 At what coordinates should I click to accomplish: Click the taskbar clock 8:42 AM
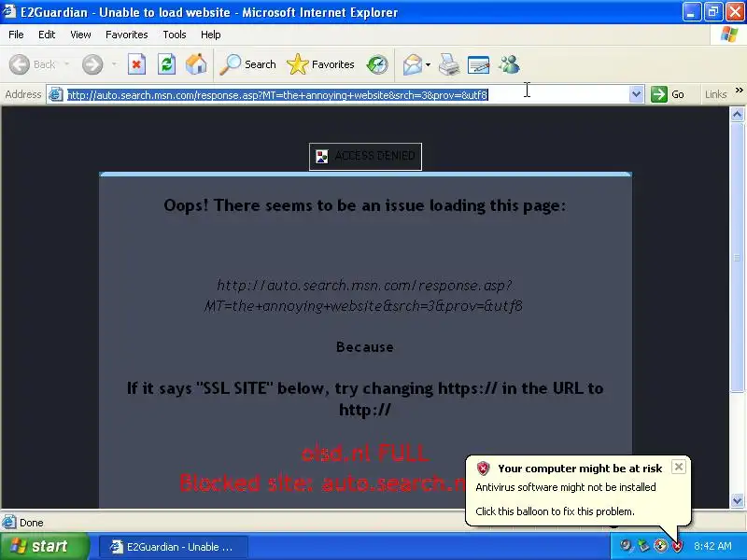[712, 546]
